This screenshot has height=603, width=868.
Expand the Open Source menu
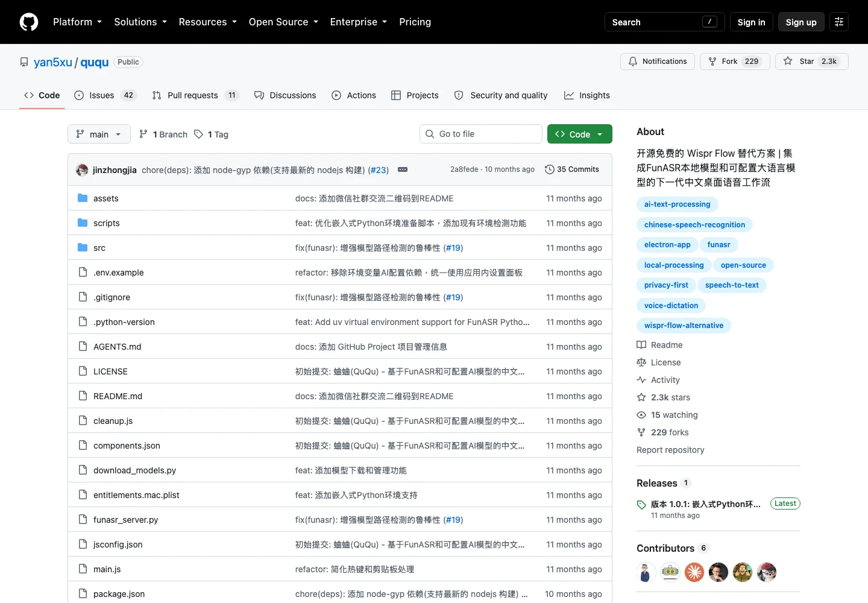[x=283, y=22]
